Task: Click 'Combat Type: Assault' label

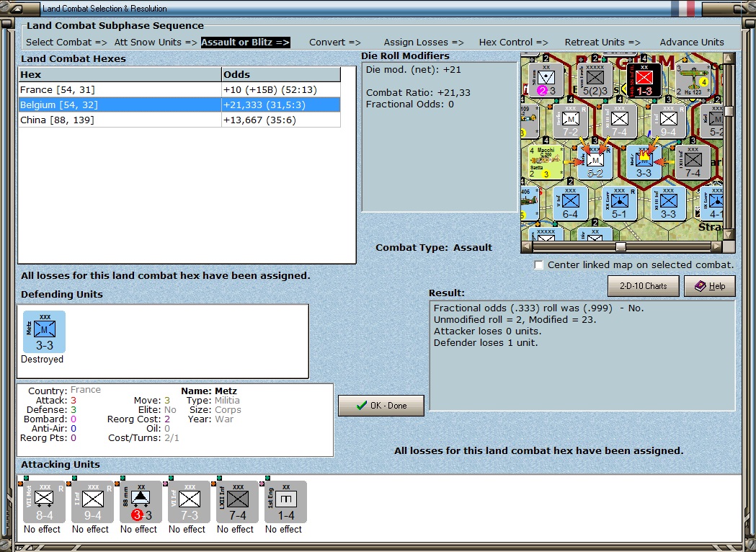Action: pos(434,248)
